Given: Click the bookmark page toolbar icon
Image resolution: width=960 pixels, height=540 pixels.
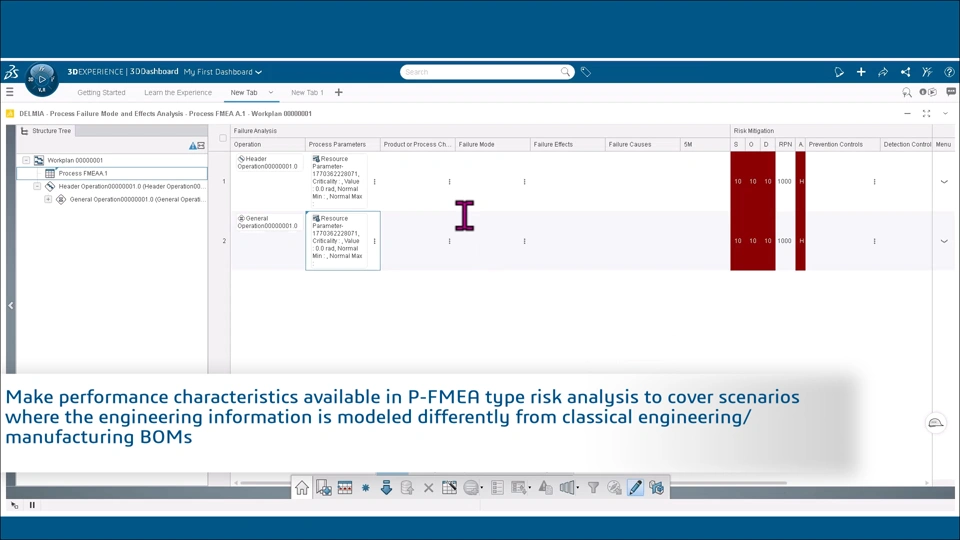Looking at the screenshot, I should pos(323,488).
